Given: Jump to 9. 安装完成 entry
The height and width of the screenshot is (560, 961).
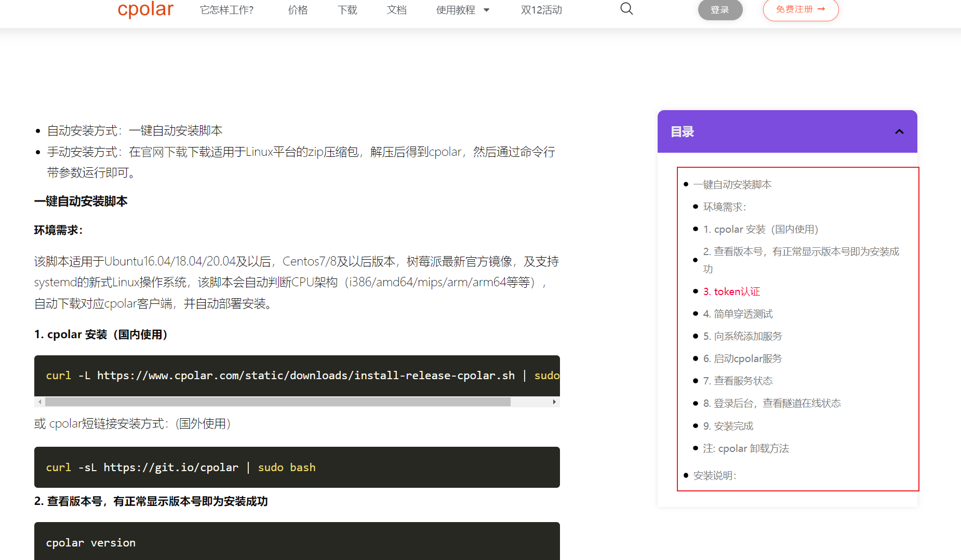Looking at the screenshot, I should tap(728, 426).
